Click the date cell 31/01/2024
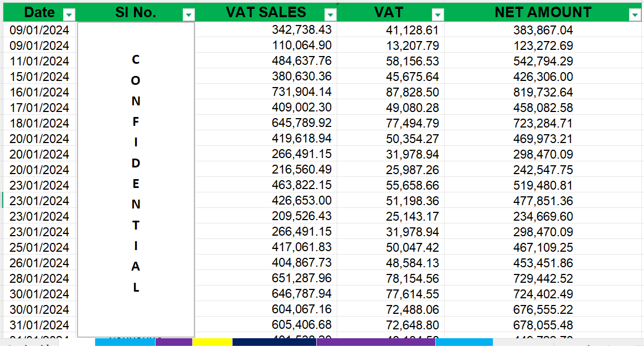 [x=39, y=325]
